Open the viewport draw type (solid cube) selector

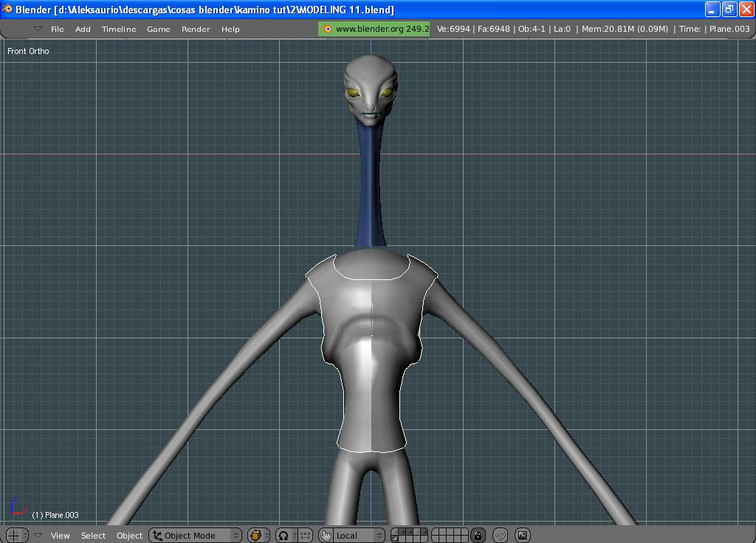pyautogui.click(x=258, y=536)
